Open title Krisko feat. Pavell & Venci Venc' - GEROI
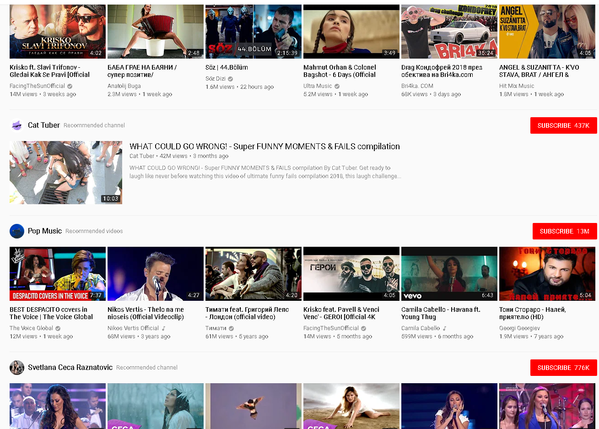This screenshot has width=599, height=429. (x=341, y=313)
